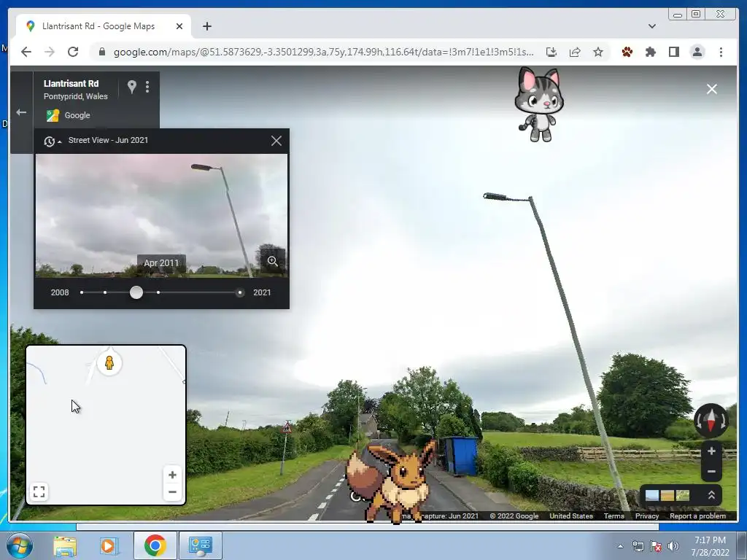Viewport: 747px width, 560px height.
Task: Open the Privacy link
Action: [646, 516]
